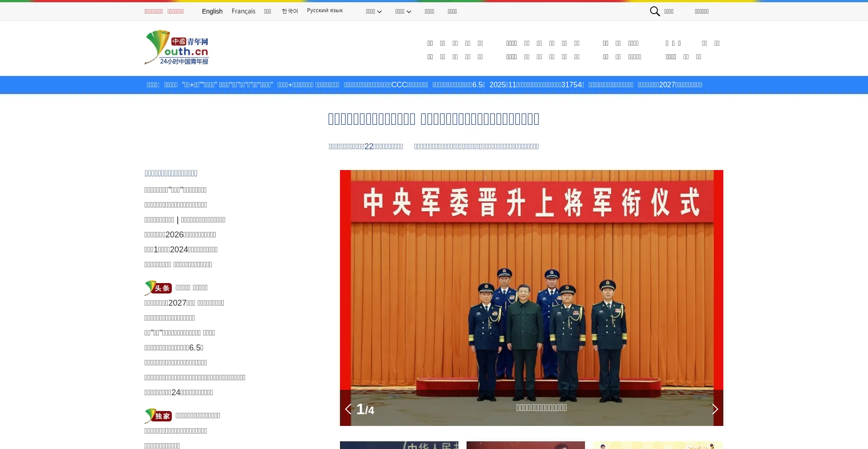Advance carousel using right arrow icon
The image size is (868, 449).
click(715, 409)
